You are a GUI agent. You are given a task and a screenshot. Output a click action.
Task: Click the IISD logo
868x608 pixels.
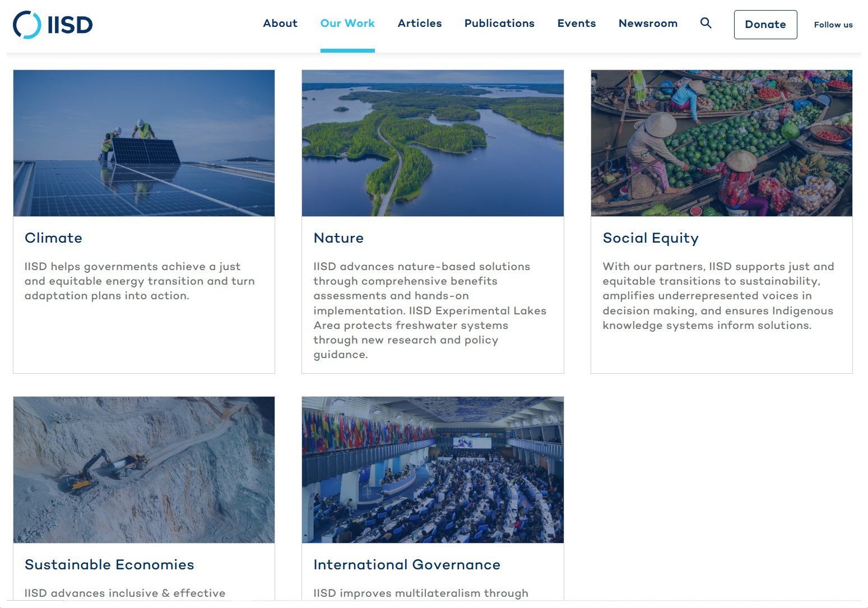coord(52,24)
